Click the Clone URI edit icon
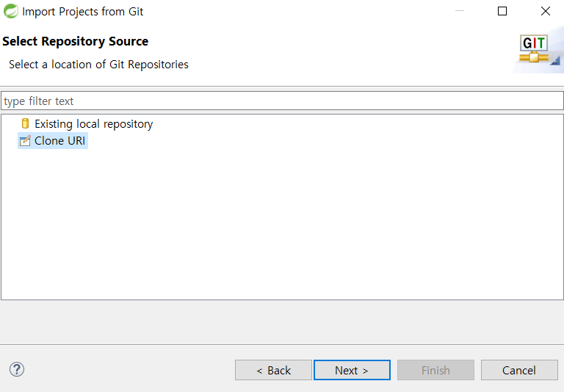 [x=25, y=141]
